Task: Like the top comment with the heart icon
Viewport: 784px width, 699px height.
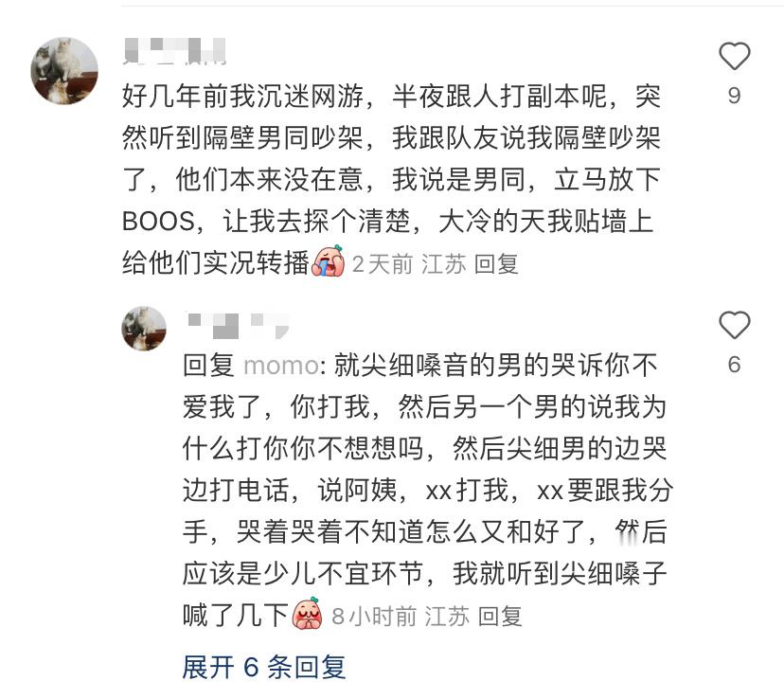Action: click(x=734, y=56)
